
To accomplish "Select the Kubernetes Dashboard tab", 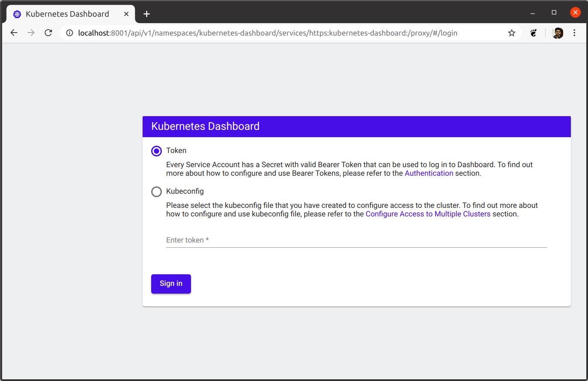I will pos(71,14).
